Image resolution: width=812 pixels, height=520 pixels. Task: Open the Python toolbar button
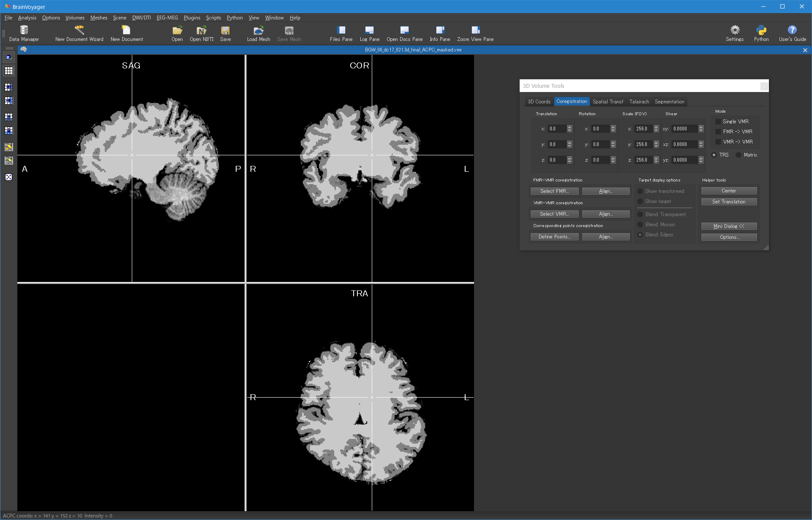pyautogui.click(x=761, y=33)
